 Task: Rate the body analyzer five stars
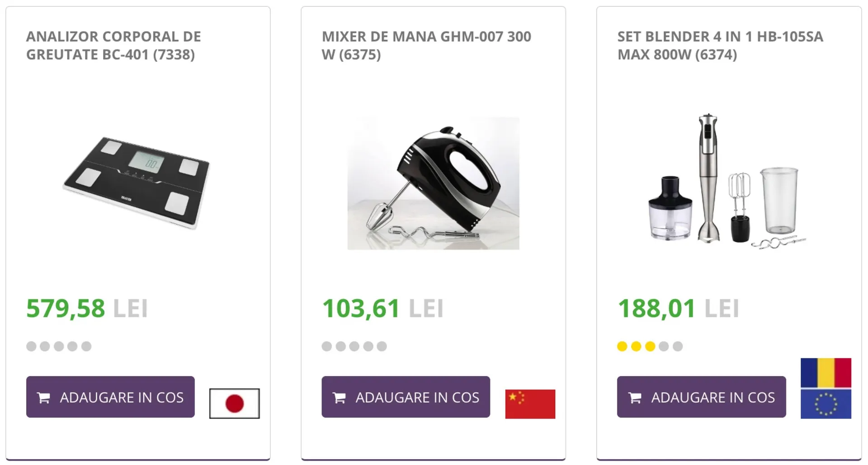tap(86, 347)
